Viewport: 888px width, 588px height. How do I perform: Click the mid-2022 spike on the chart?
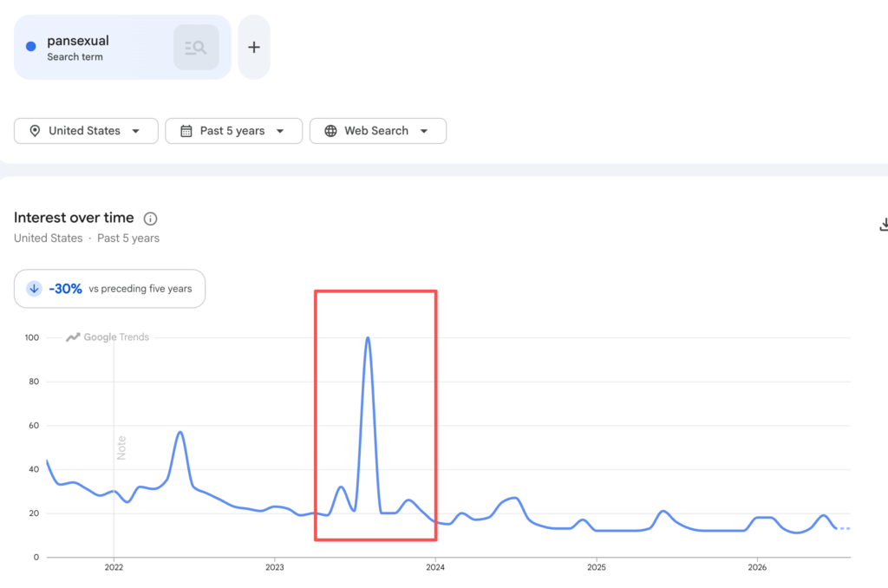(x=180, y=433)
